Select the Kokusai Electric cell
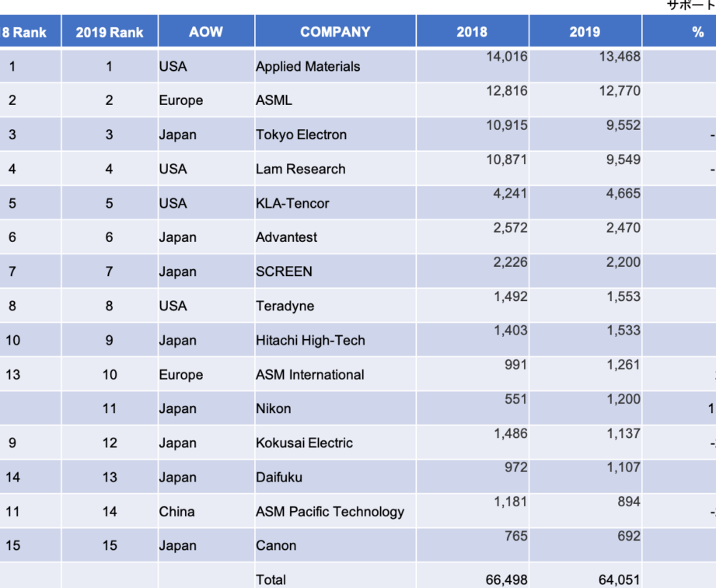 pyautogui.click(x=304, y=443)
